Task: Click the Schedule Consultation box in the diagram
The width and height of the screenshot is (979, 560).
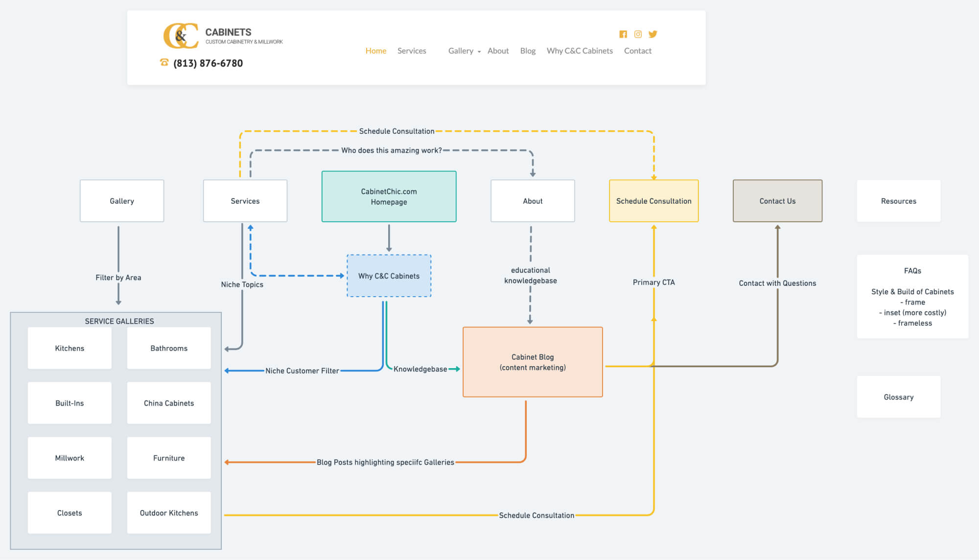Action: point(653,201)
